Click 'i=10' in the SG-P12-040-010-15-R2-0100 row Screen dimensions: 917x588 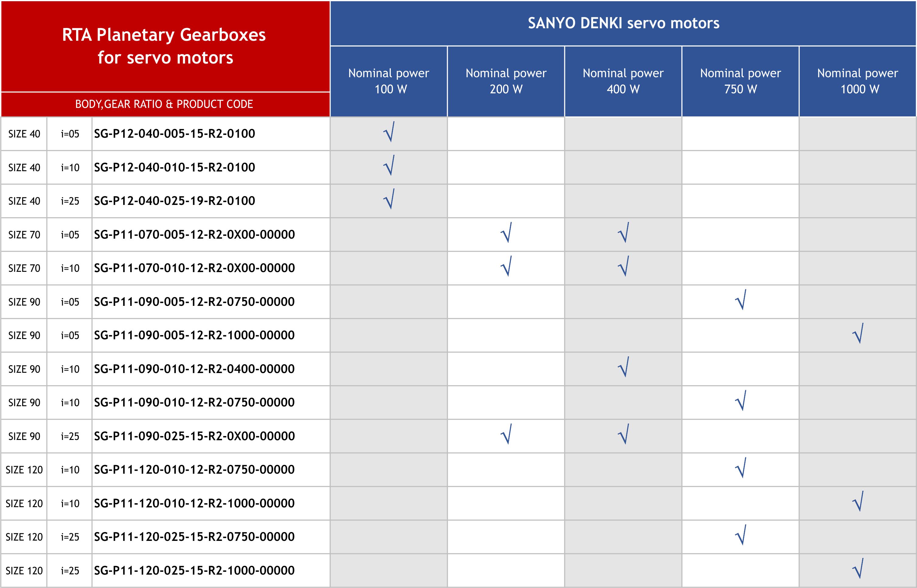(70, 168)
